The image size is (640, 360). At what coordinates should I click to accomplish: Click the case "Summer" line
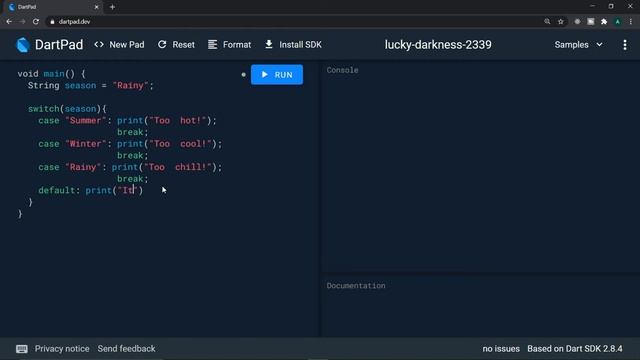[127, 120]
